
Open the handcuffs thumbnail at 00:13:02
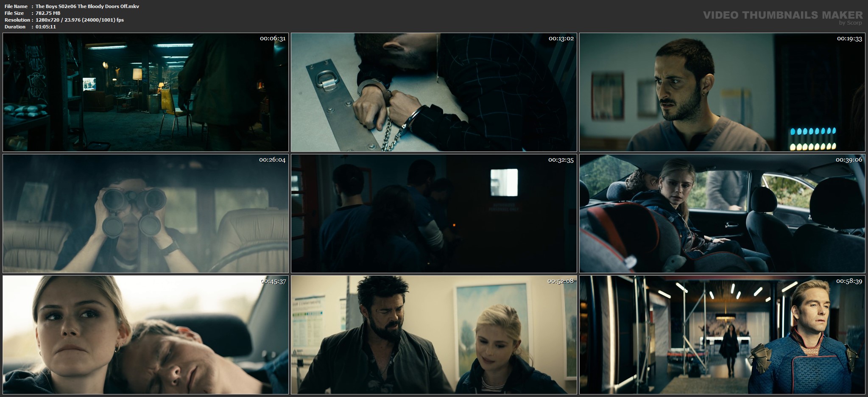tap(434, 92)
